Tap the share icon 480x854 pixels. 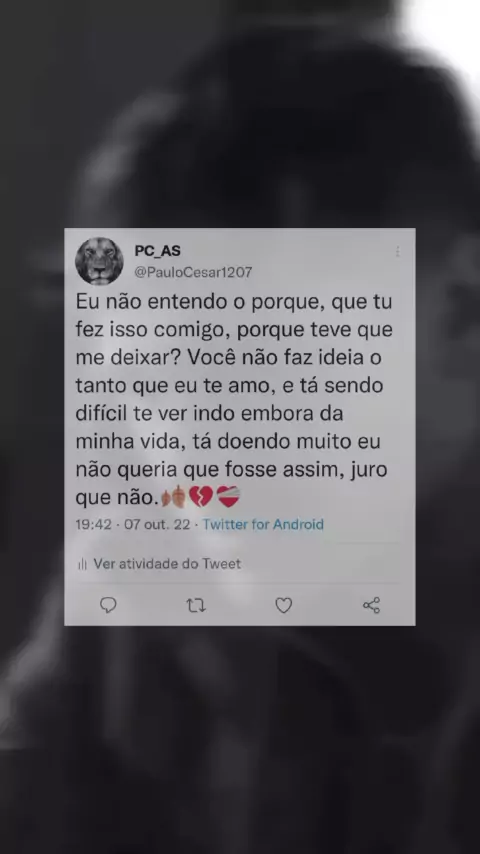pyautogui.click(x=372, y=605)
